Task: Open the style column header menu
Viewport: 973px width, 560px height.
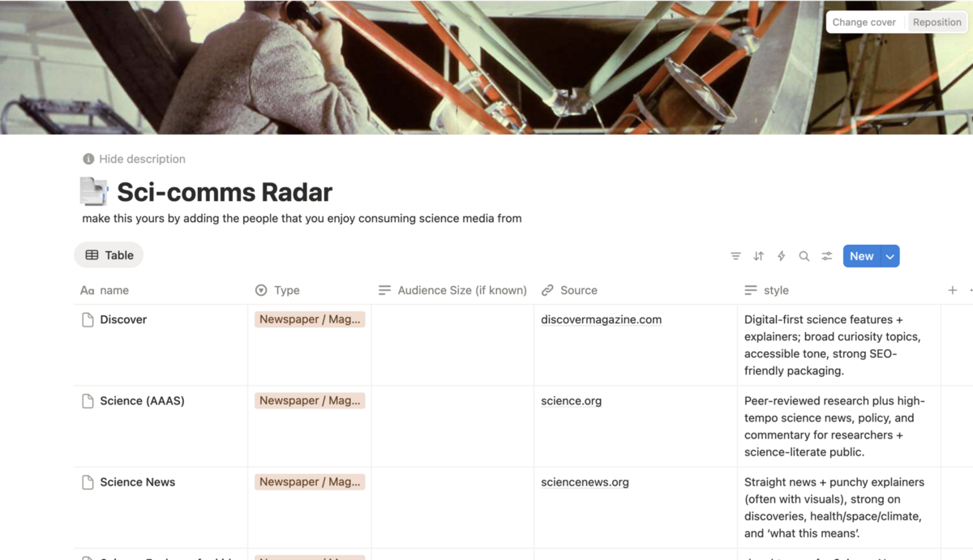Action: click(766, 289)
